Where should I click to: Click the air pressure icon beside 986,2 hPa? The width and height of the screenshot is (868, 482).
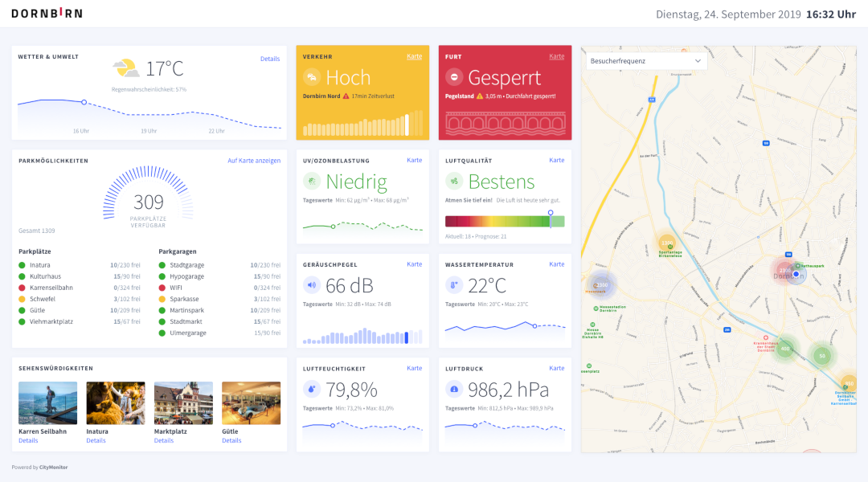coord(454,390)
